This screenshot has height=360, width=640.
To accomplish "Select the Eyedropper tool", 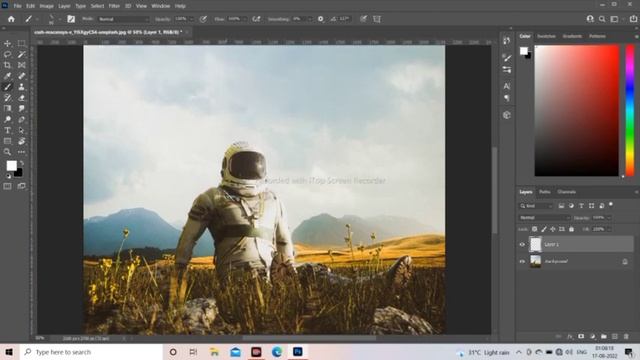I will click(7, 76).
